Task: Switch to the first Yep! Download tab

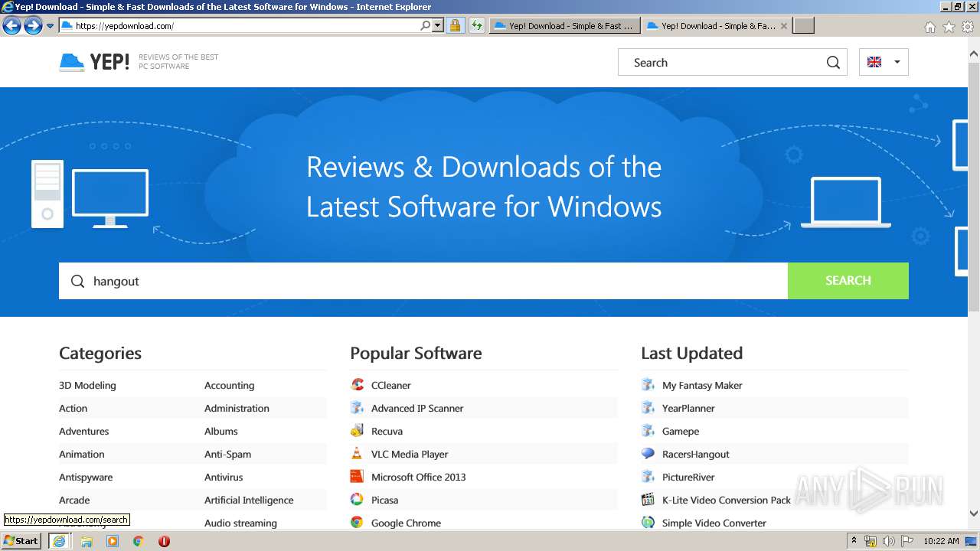Action: pos(564,25)
